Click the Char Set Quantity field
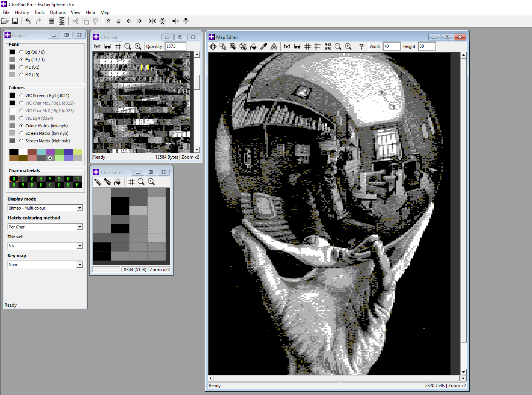Screen dimensions: 532x395 tap(176, 46)
